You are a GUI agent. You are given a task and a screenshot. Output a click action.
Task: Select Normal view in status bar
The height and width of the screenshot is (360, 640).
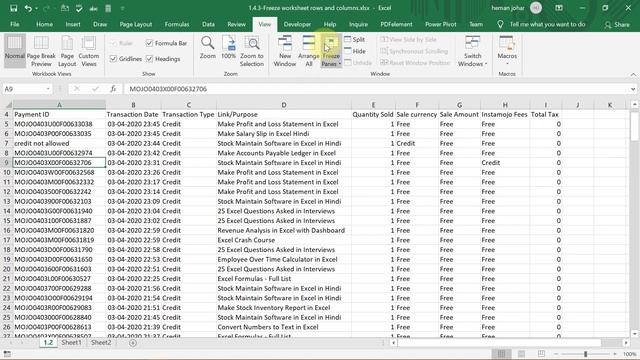501,353
